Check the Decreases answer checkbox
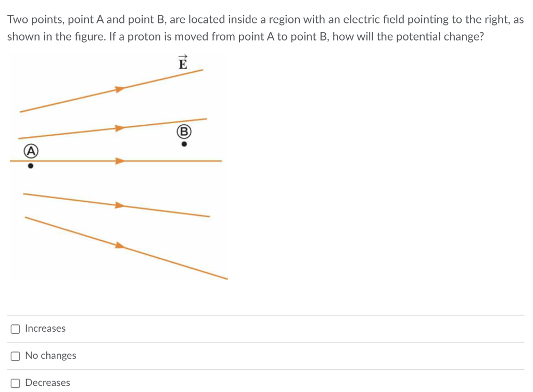The height and width of the screenshot is (392, 533). pos(16,383)
